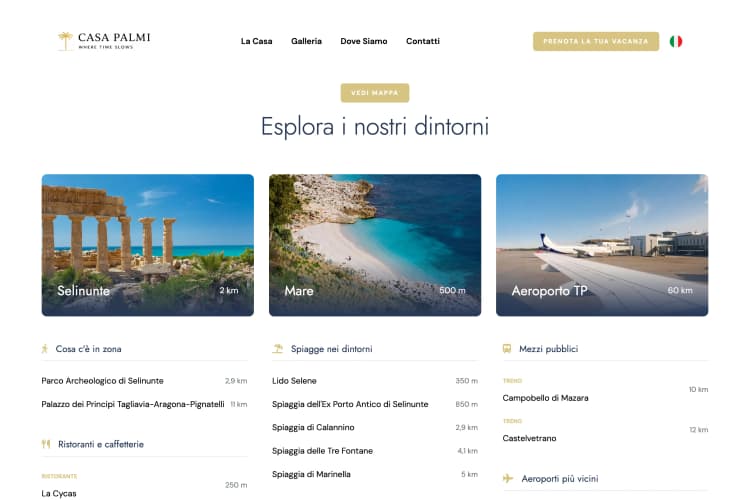Click the hiker icon beside Cosa c'è in zona

(x=45, y=349)
